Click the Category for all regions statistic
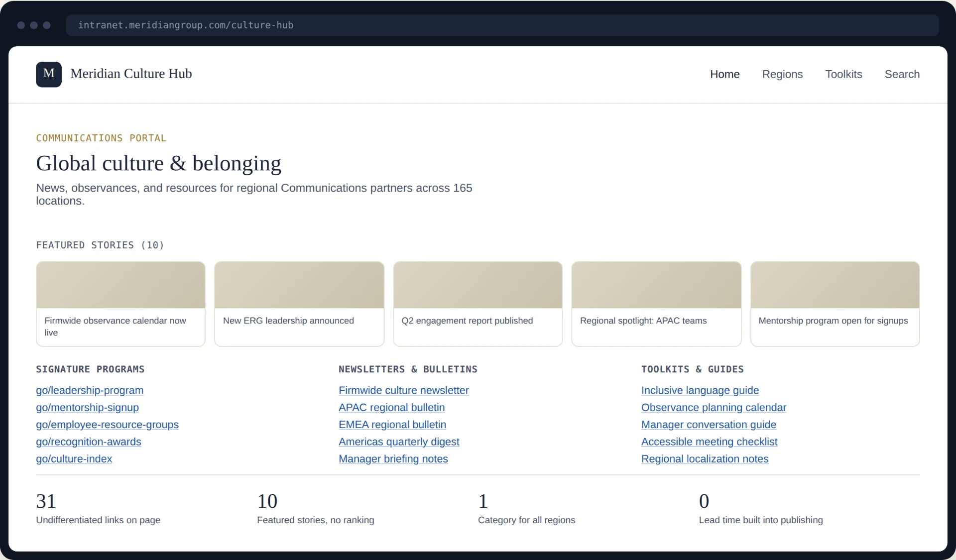 [526, 508]
